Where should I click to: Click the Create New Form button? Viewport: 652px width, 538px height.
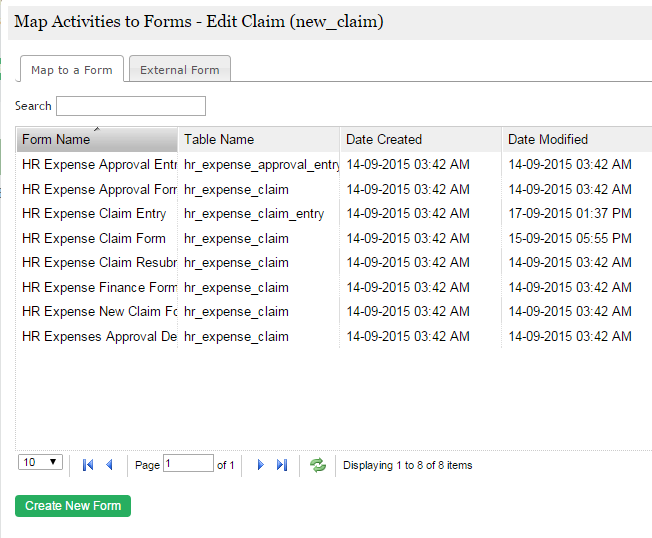(73, 506)
